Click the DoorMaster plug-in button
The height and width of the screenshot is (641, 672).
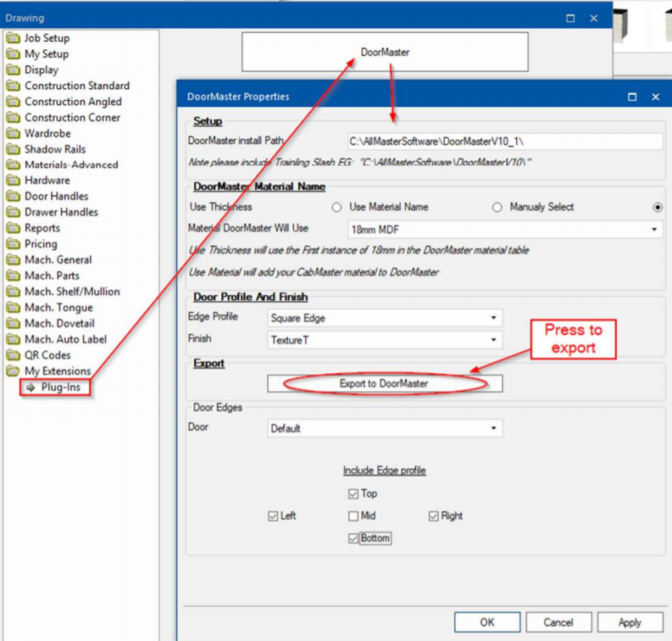[x=385, y=52]
